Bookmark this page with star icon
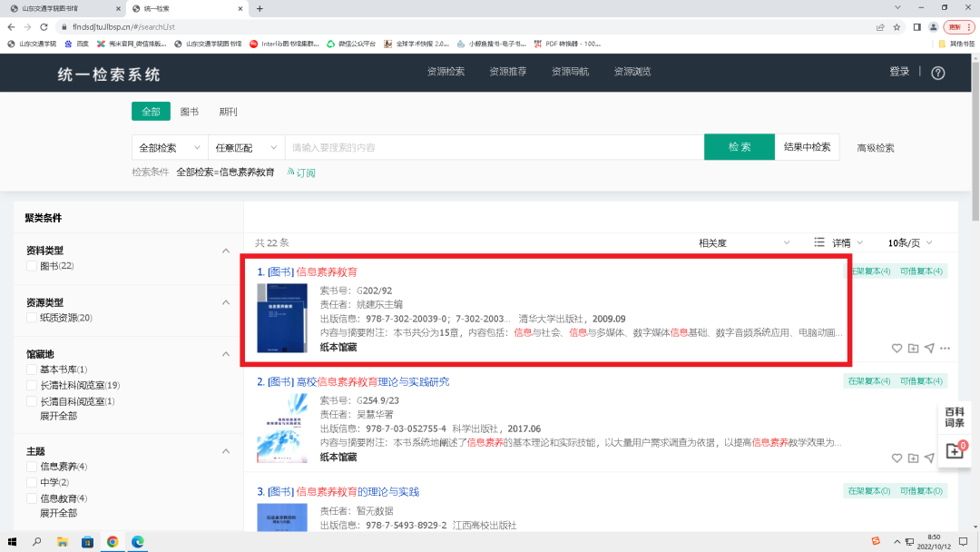The height and width of the screenshot is (552, 980). [897, 27]
